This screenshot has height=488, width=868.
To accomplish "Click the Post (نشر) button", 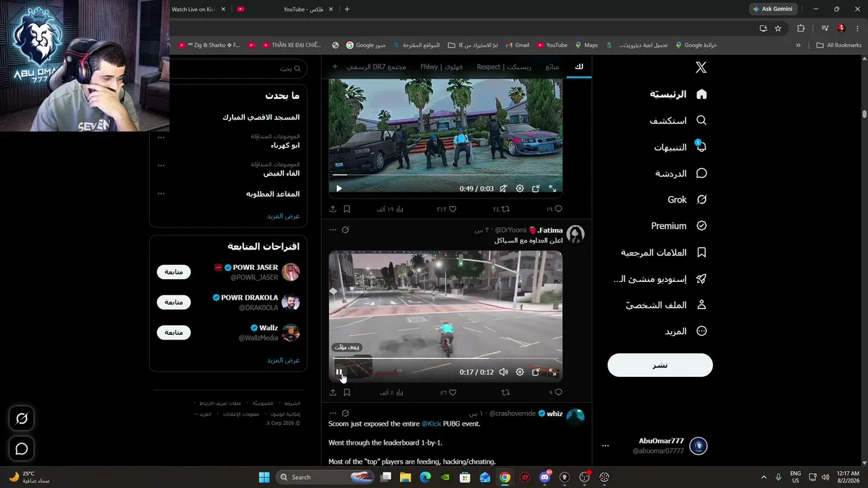I will pyautogui.click(x=660, y=365).
